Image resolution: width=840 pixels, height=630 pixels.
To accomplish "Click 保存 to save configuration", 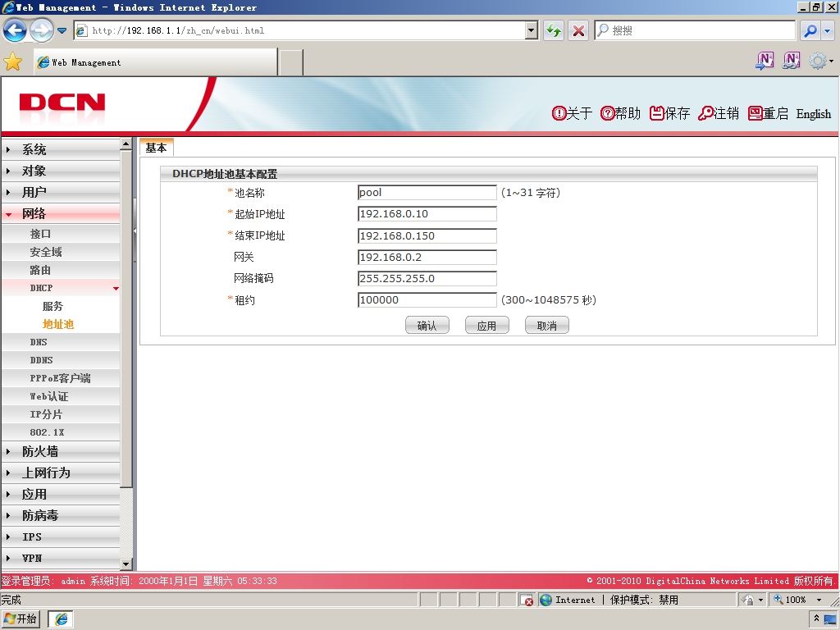I will [669, 113].
